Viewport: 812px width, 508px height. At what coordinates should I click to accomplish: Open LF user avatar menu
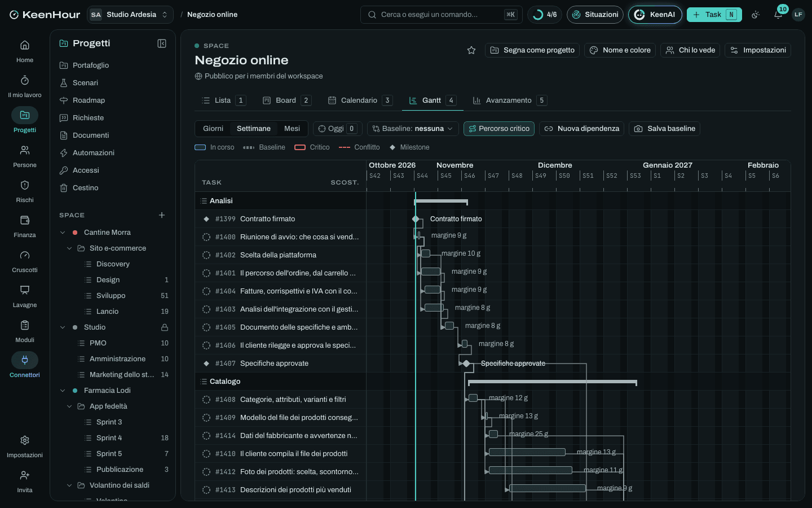point(798,15)
